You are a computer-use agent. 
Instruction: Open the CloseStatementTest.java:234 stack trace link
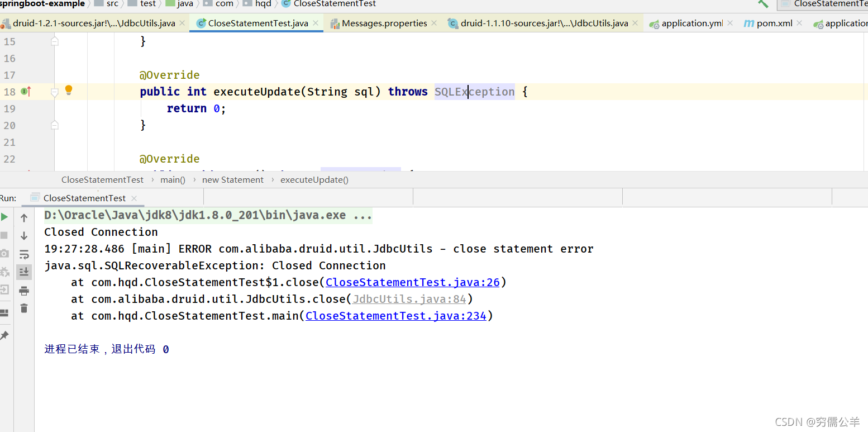click(396, 316)
